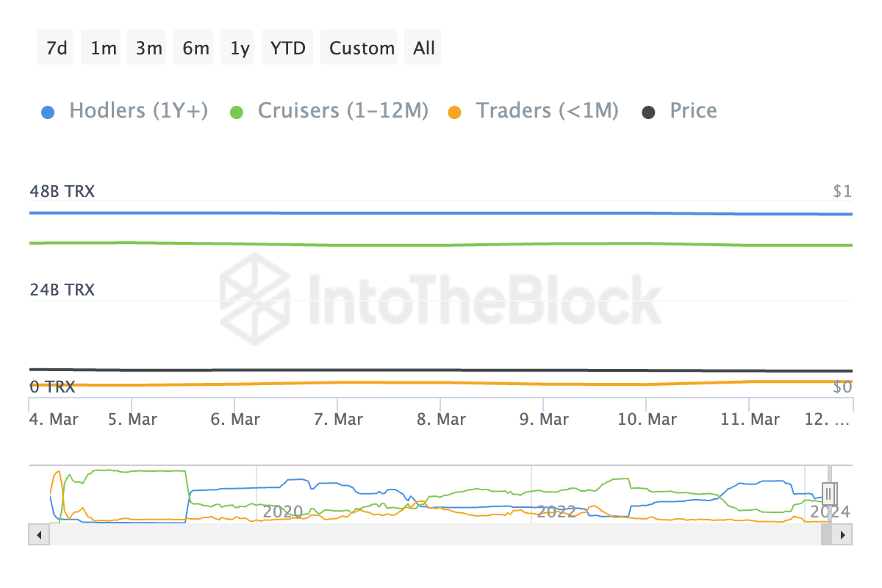Image resolution: width=882 pixels, height=588 pixels.
Task: Toggle the Hodlers (1Y+) series
Action: (x=138, y=111)
